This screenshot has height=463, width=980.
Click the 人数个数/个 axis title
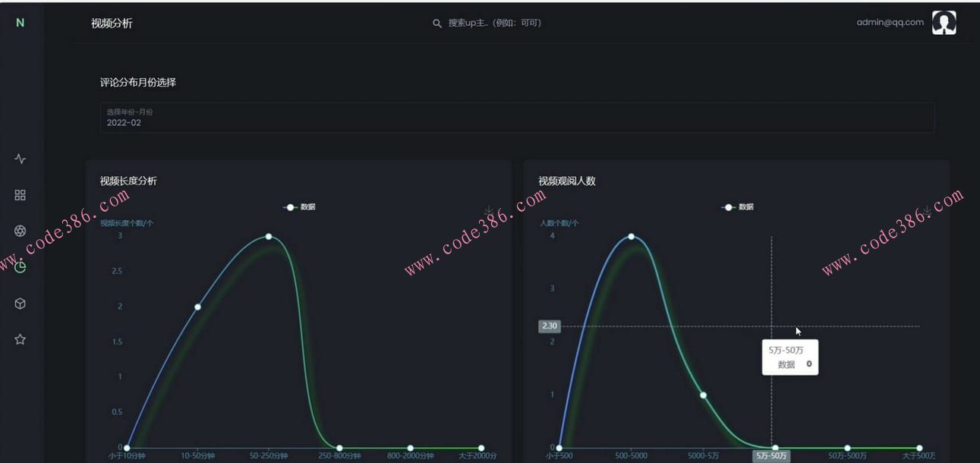[x=559, y=222]
